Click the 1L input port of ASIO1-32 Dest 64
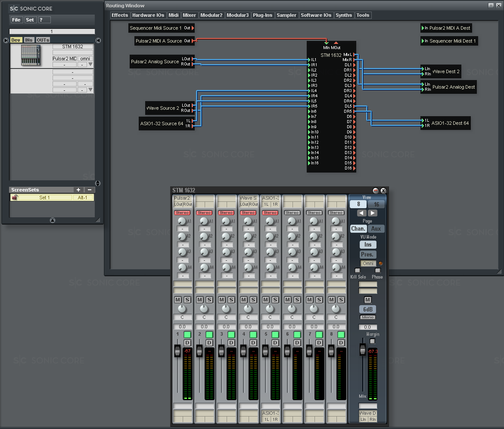 [x=423, y=120]
